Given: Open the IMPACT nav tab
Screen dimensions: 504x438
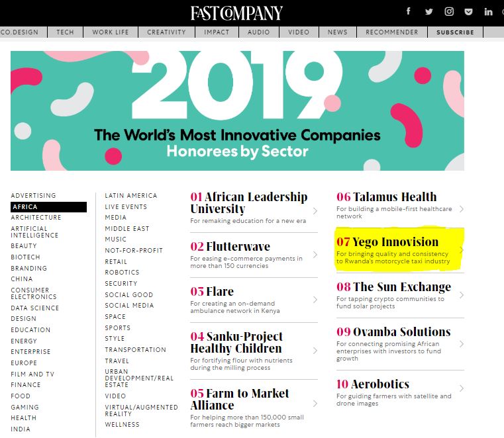Looking at the screenshot, I should [217, 32].
